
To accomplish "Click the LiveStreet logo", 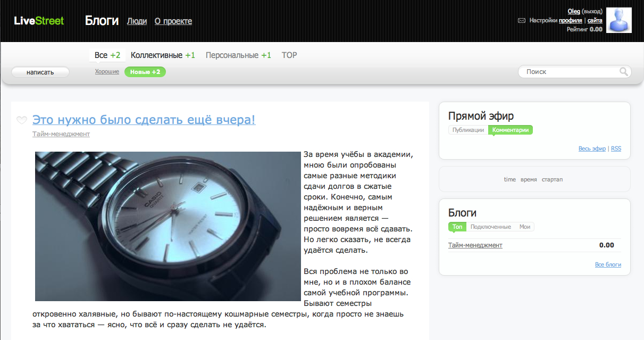I will [39, 21].
